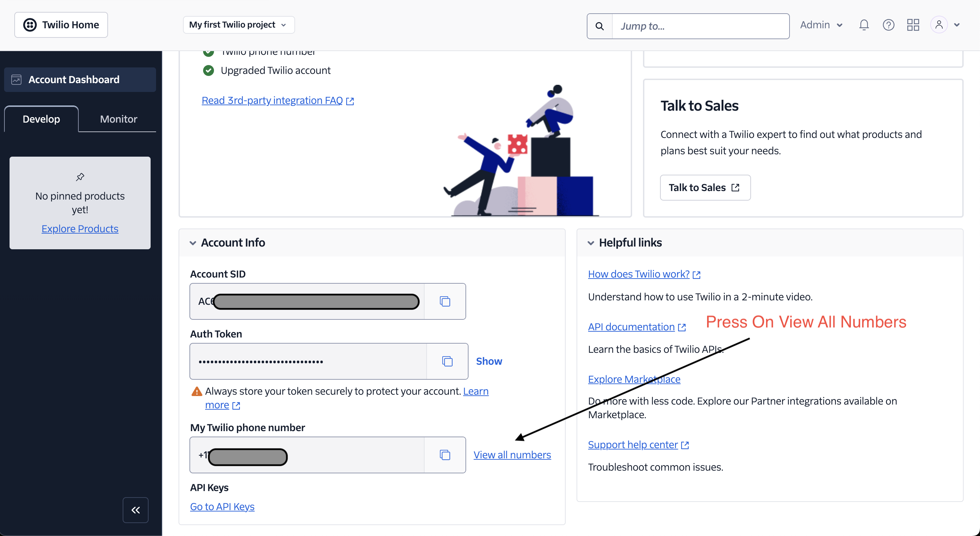Click the Talk to Sales button
Viewport: 980px width, 536px height.
coord(705,187)
